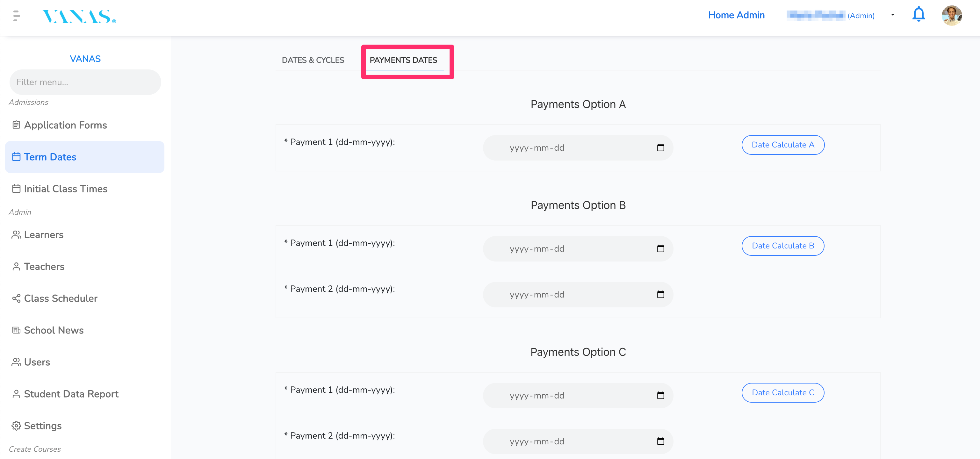Open calendar picker for Option C Payment 1
The height and width of the screenshot is (459, 980).
coord(660,396)
